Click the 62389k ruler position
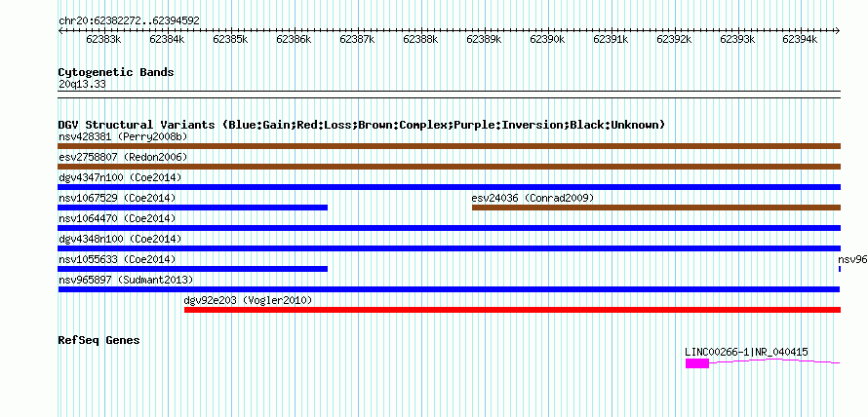 click(x=485, y=39)
